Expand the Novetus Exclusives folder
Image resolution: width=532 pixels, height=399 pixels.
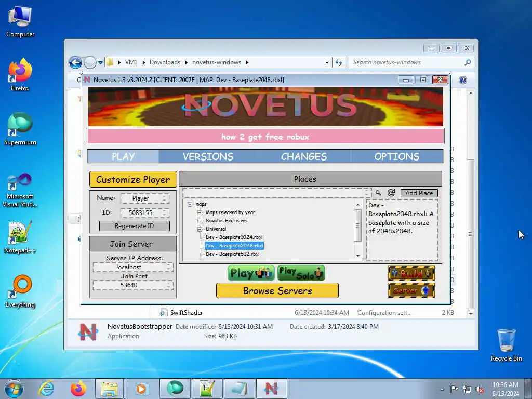(x=200, y=221)
